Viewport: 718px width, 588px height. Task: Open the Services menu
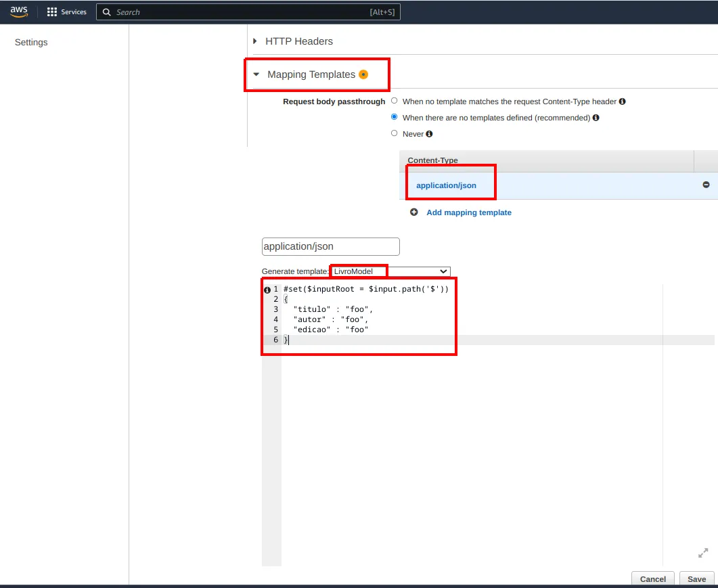point(67,12)
